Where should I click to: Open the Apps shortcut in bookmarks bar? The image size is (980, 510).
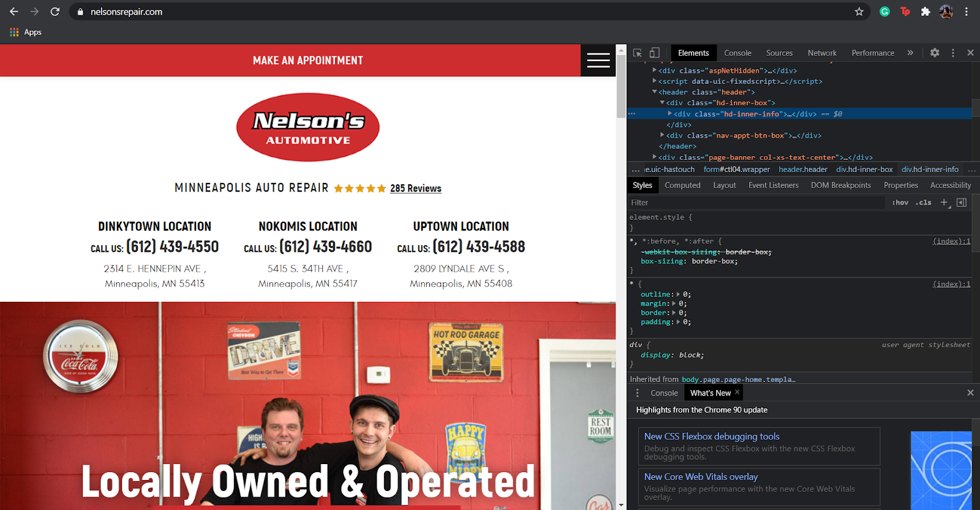point(26,32)
